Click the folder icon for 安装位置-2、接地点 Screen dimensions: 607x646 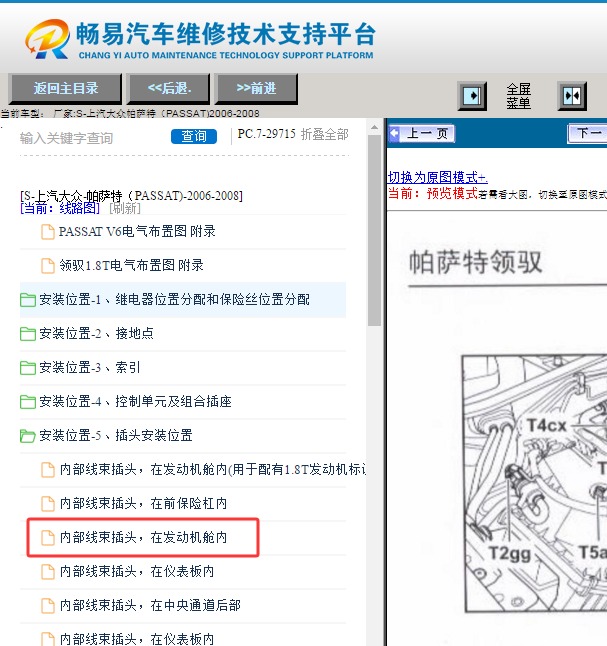pyautogui.click(x=28, y=334)
